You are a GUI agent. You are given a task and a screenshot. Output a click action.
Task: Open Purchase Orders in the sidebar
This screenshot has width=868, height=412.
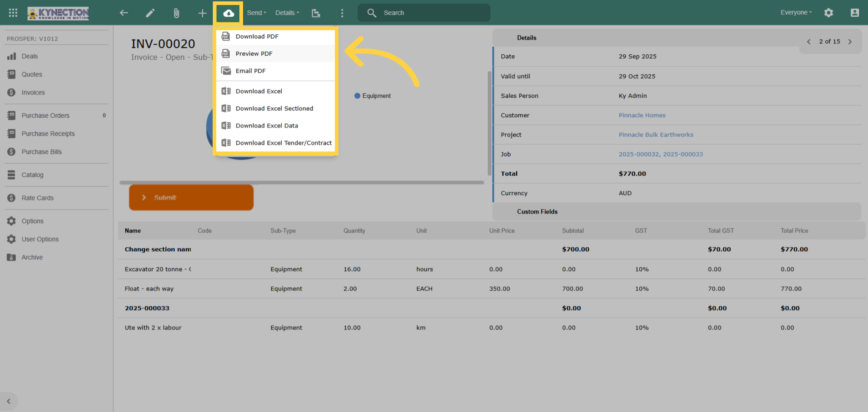[56, 115]
